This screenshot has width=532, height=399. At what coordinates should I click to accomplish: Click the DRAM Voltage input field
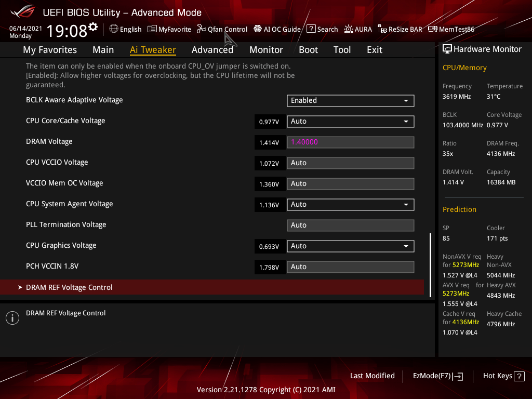point(351,142)
